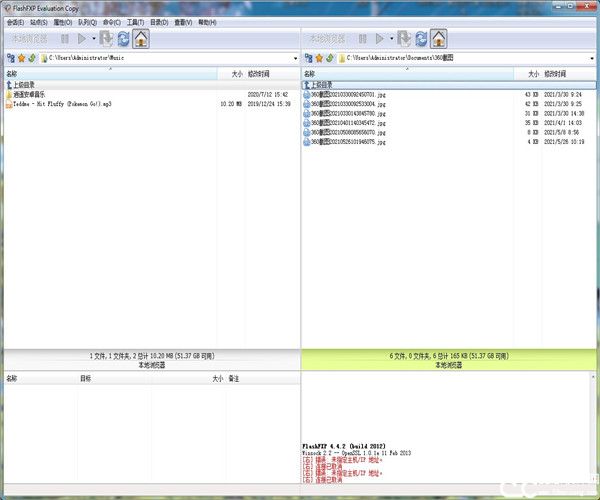Click the green history arrow icon, right pane
The width and height of the screenshot is (600, 500).
click(x=331, y=58)
